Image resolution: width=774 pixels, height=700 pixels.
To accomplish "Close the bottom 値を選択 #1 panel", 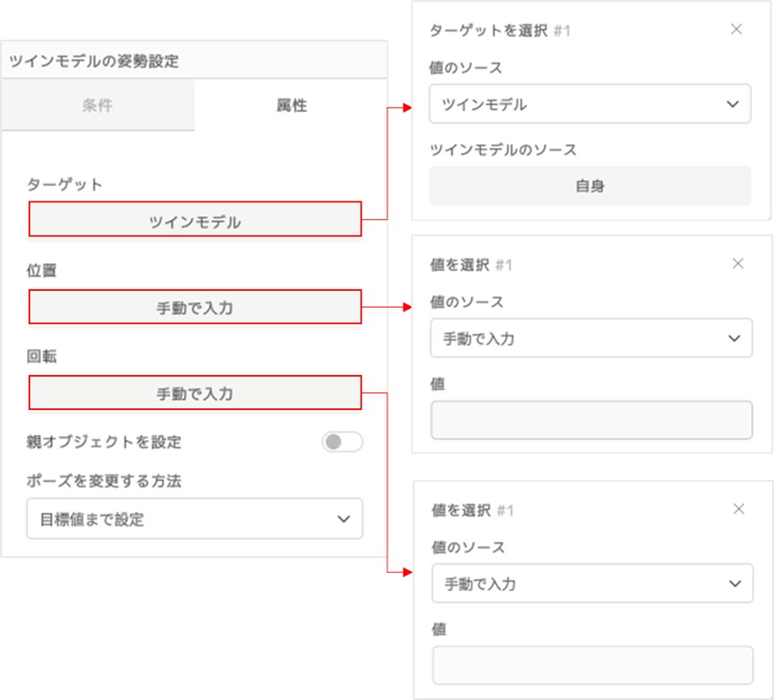I will [x=738, y=509].
